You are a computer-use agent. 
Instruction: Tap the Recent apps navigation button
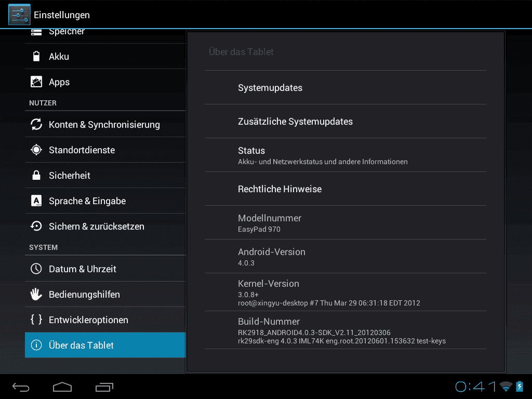[104, 387]
